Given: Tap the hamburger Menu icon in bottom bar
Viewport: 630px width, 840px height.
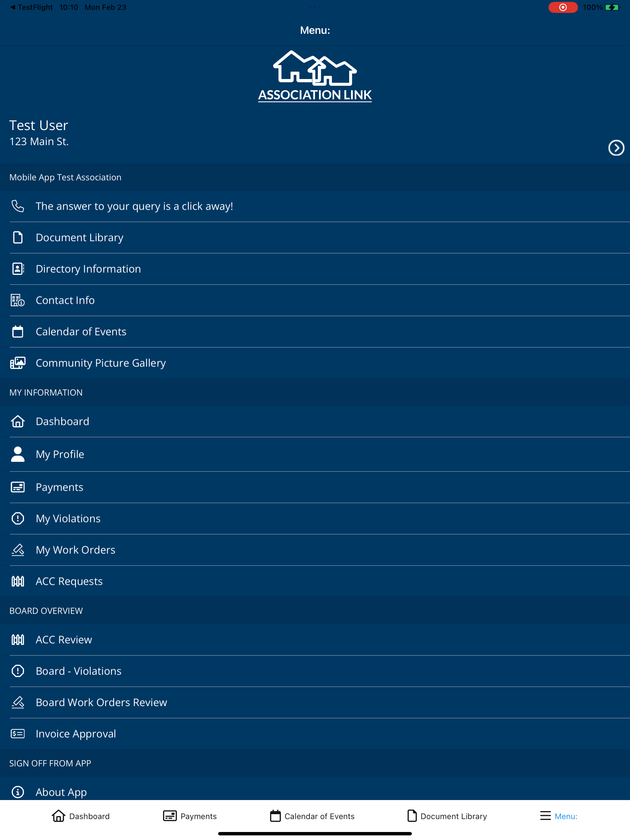Looking at the screenshot, I should pos(545,816).
